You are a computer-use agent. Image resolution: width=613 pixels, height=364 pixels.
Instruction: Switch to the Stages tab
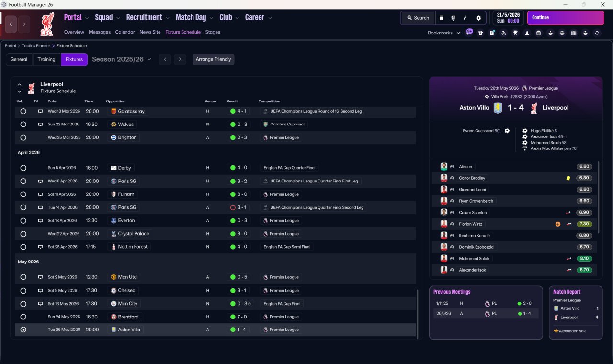(213, 32)
